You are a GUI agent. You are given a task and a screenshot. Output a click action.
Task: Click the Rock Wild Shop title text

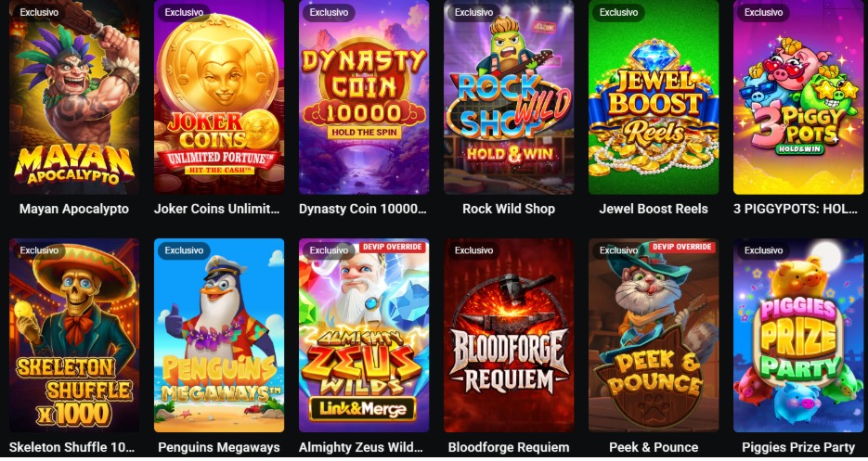pos(509,209)
